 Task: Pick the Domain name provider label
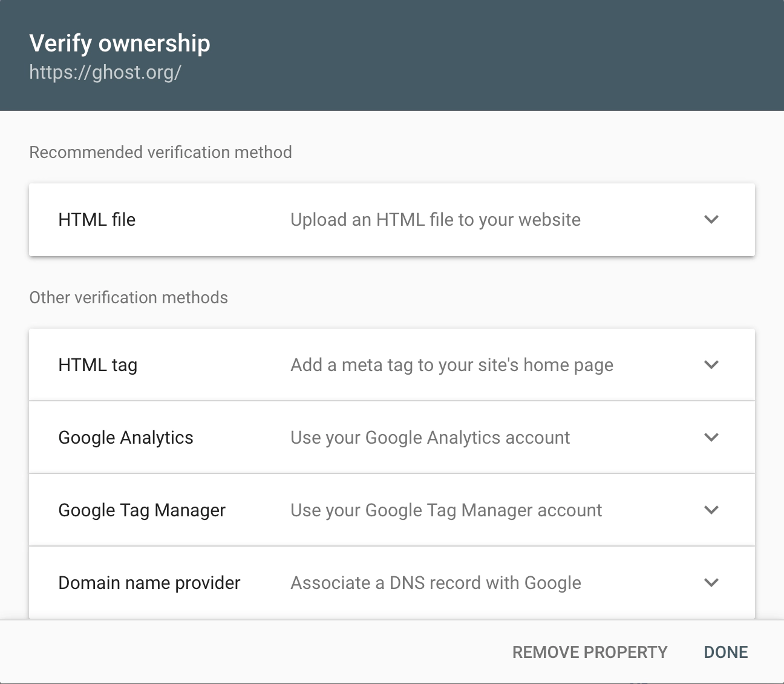[149, 583]
